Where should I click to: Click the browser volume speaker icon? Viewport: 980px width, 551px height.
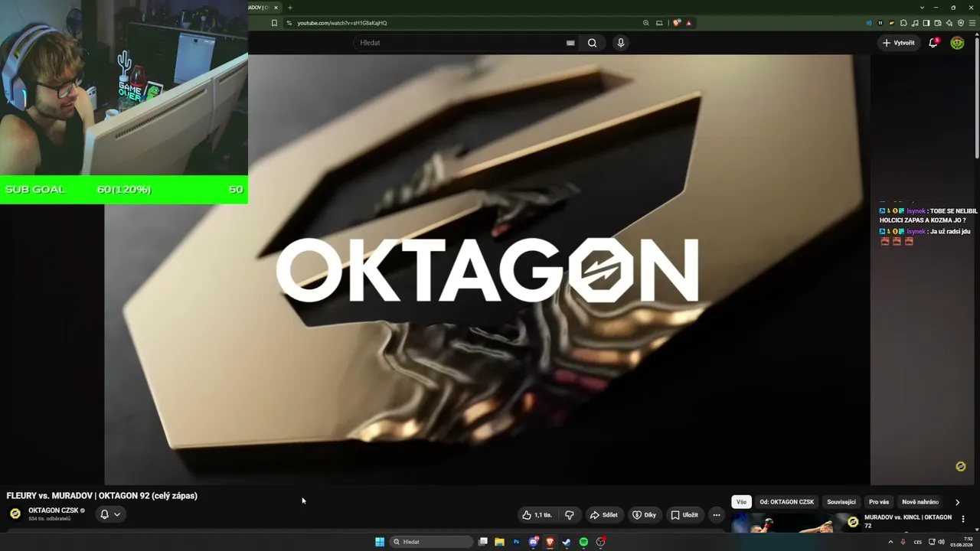(869, 23)
